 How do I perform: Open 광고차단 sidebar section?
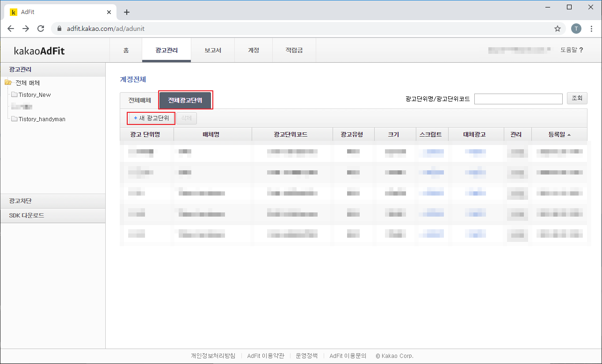(x=53, y=201)
